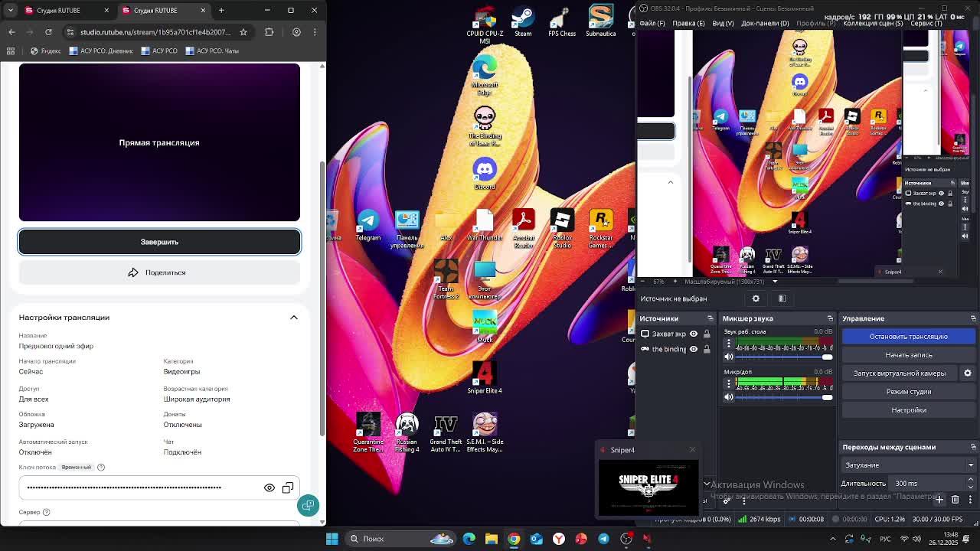Click the Поделиться share button
The height and width of the screenshot is (551, 980).
click(x=159, y=272)
